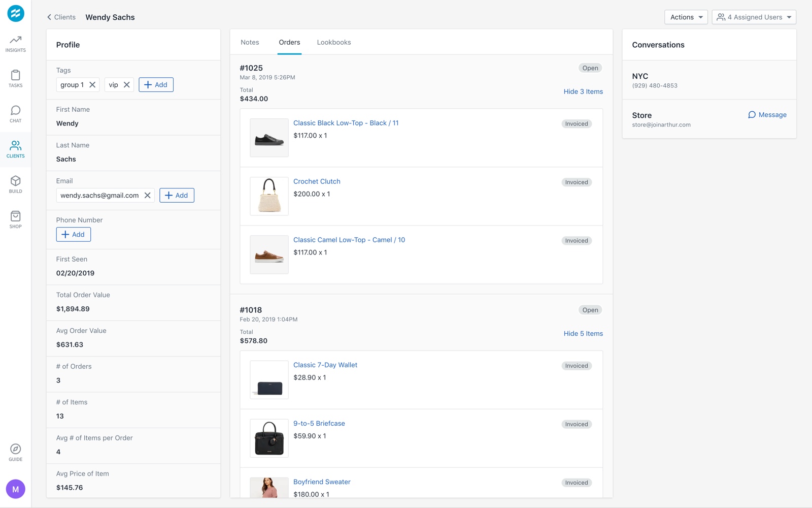This screenshot has height=508, width=812.
Task: Expand the 4 Assigned Users dropdown
Action: tap(754, 17)
